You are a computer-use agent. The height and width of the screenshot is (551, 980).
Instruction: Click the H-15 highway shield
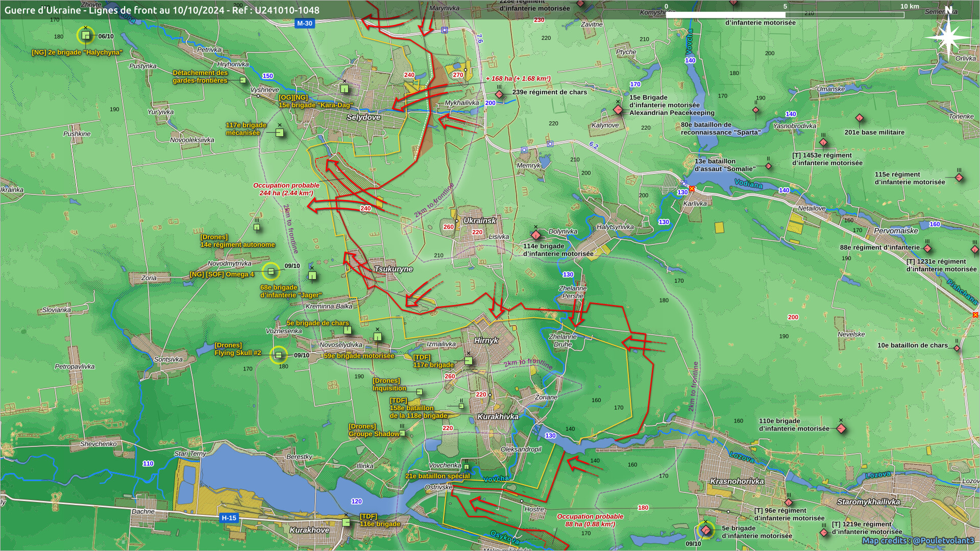pos(229,518)
